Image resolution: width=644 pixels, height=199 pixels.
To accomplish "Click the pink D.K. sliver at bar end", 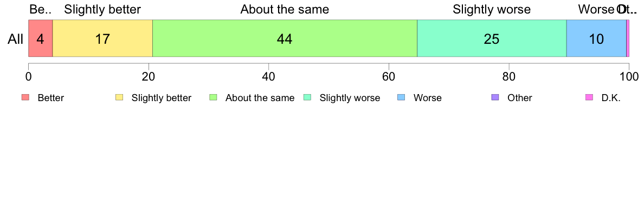I will tap(628, 38).
